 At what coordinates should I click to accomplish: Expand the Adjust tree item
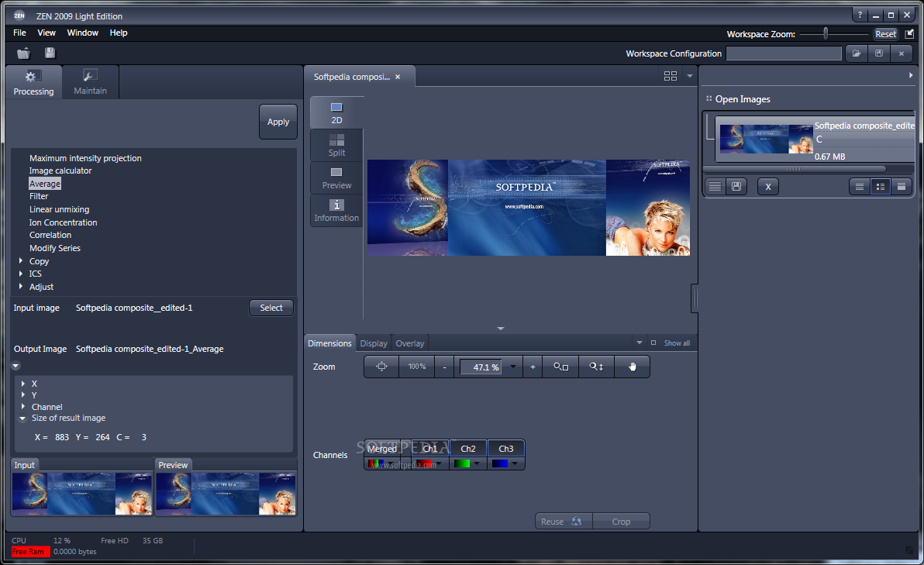[21, 286]
